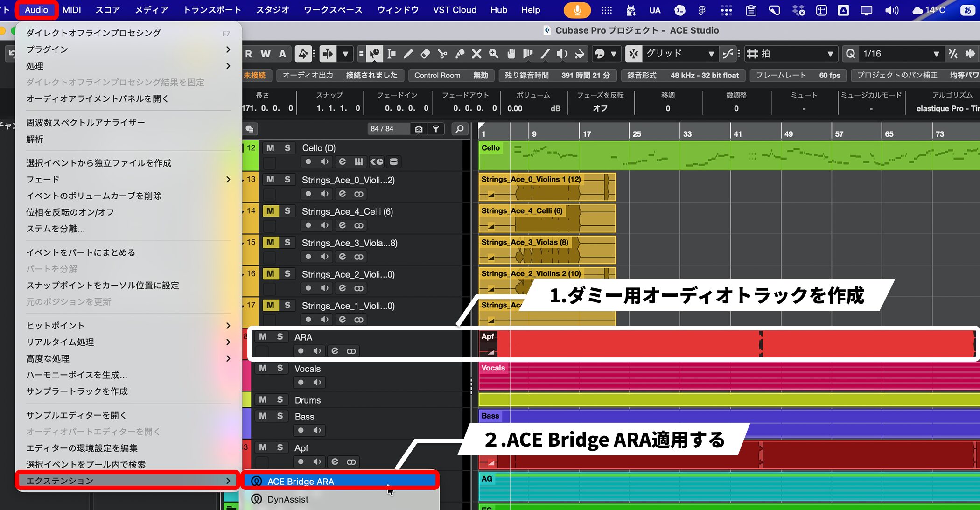Screen dimensions: 980x510
Task: Unmute the Strings_Ace_4_Celli (6) track
Action: [270, 211]
